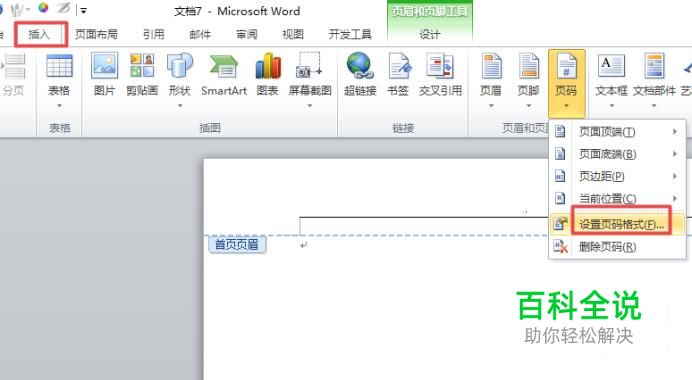The height and width of the screenshot is (380, 692).
Task: Choose 当前位置(C) menu entry
Action: pyautogui.click(x=617, y=198)
